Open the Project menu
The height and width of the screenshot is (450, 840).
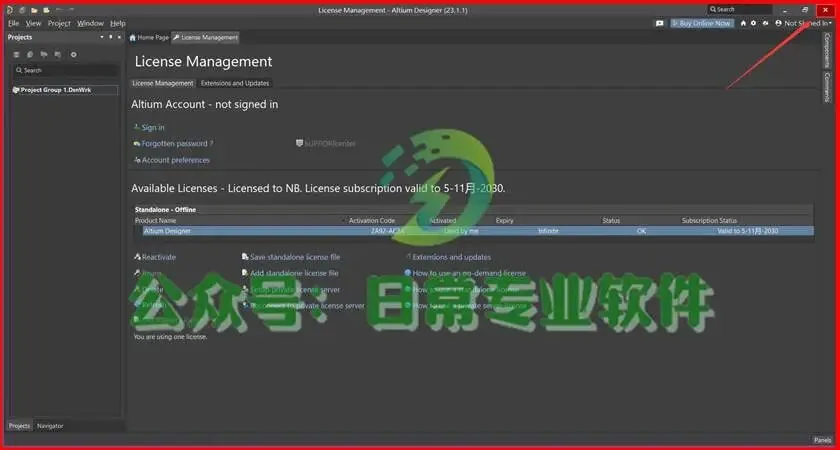pos(59,24)
